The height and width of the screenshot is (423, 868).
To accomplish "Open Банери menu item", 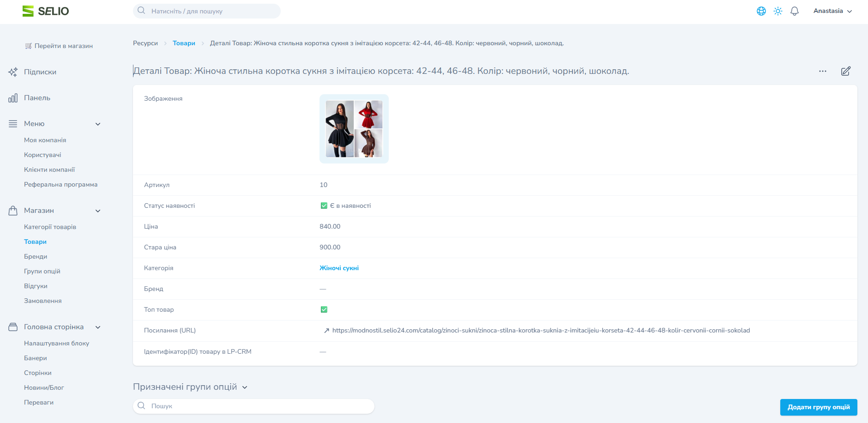I will click(x=36, y=358).
